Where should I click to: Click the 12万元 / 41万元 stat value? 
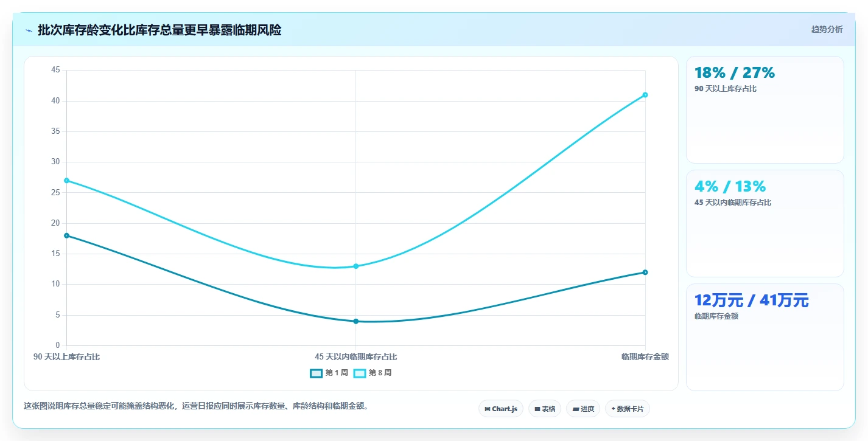(751, 300)
